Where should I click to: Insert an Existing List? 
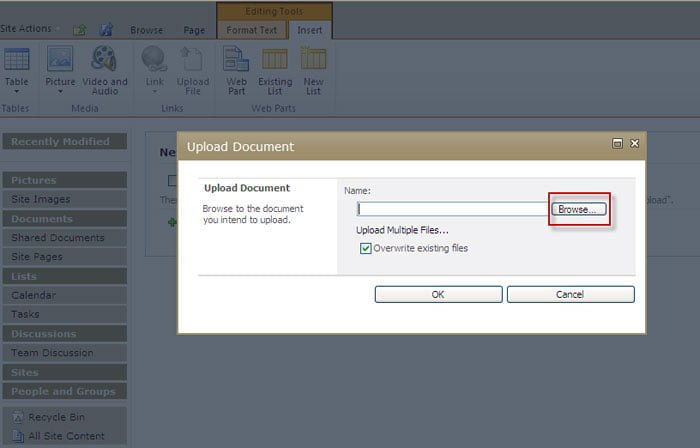tap(275, 71)
